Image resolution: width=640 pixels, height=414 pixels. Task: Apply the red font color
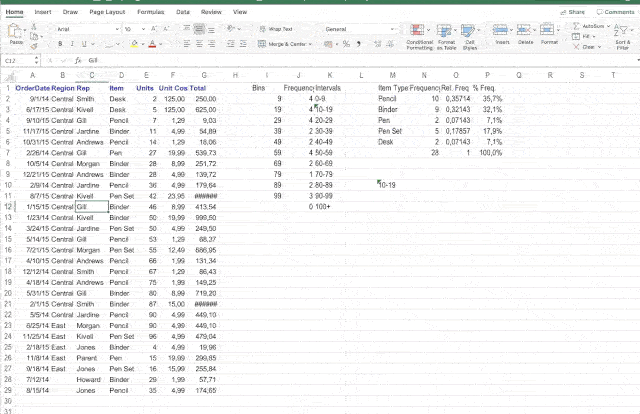click(152, 44)
